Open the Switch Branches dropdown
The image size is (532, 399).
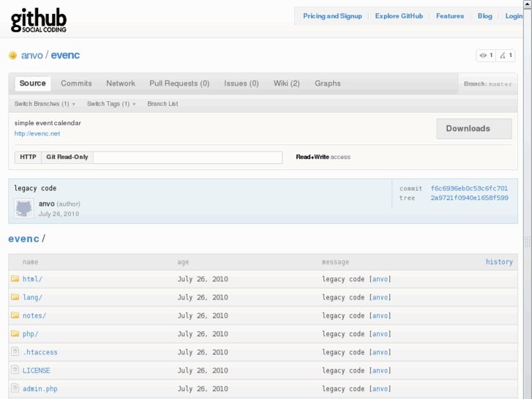point(45,104)
